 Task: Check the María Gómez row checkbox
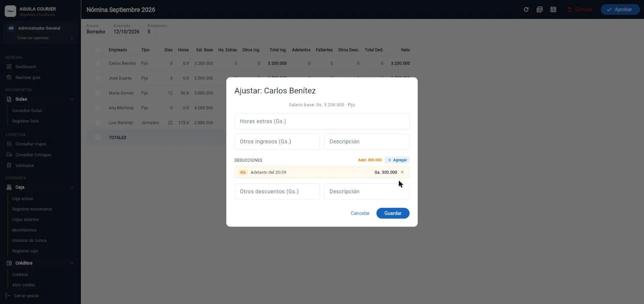(x=98, y=93)
